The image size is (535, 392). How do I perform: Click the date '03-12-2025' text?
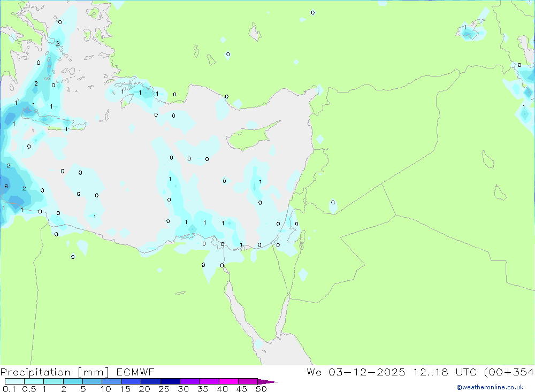pos(367,372)
